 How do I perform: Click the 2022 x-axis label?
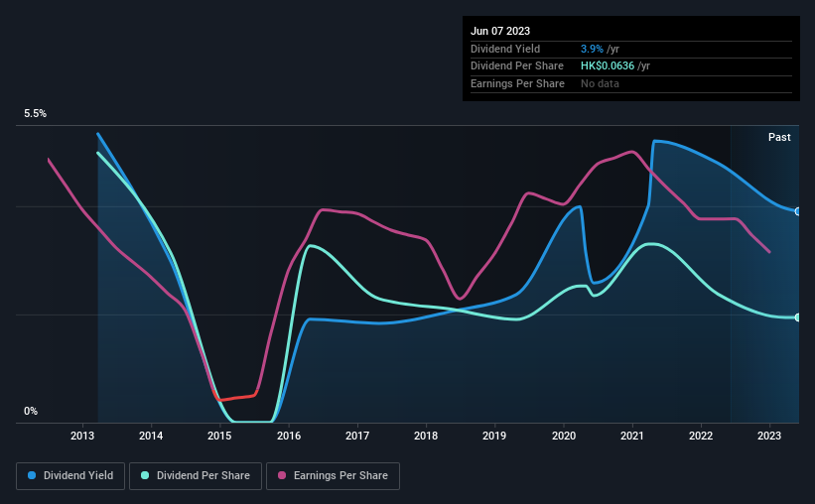click(x=701, y=436)
